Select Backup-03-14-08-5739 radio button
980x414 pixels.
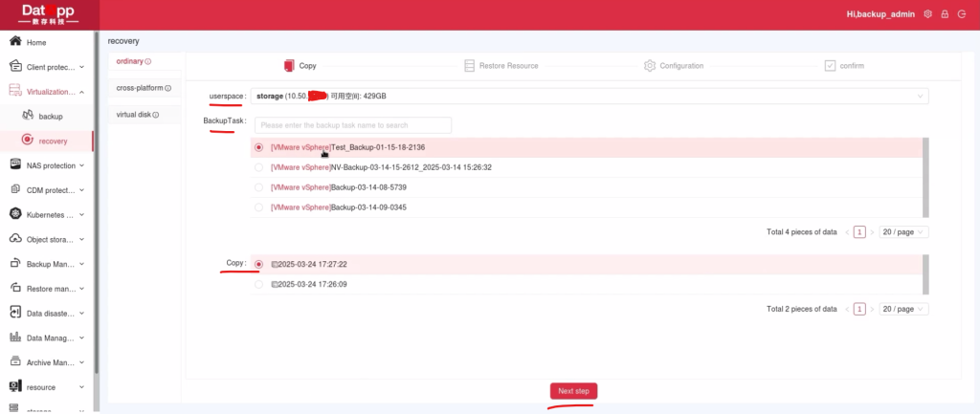pos(258,187)
